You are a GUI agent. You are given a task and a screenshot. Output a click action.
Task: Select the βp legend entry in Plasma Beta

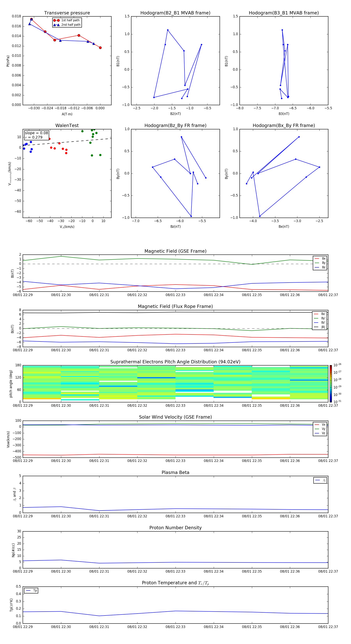click(320, 480)
